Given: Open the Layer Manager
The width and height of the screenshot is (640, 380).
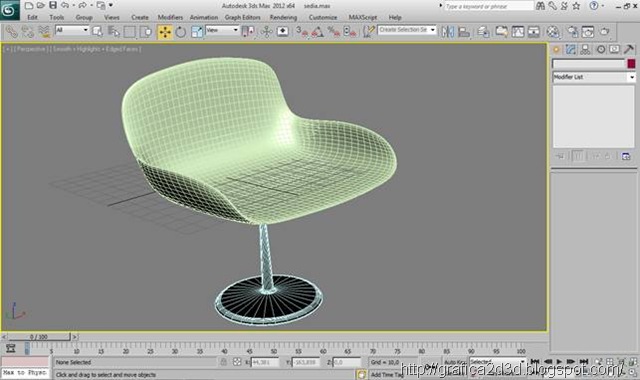Looking at the screenshot, I should pos(483,31).
